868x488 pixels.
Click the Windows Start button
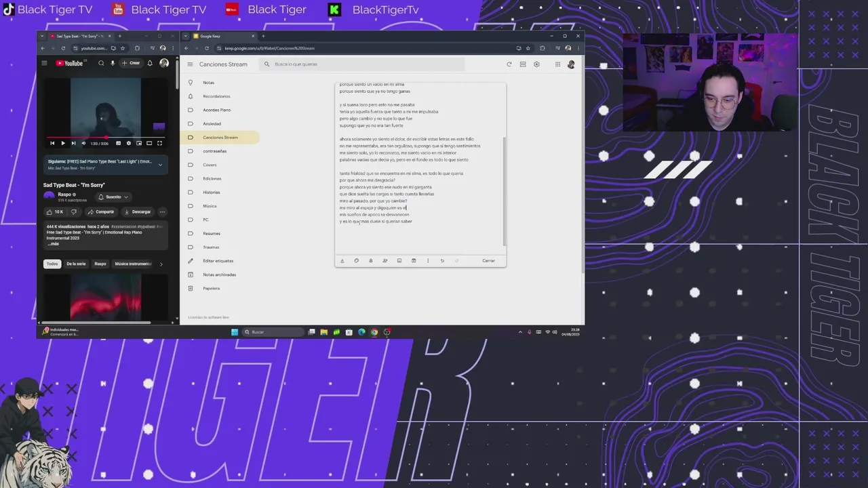click(x=235, y=332)
